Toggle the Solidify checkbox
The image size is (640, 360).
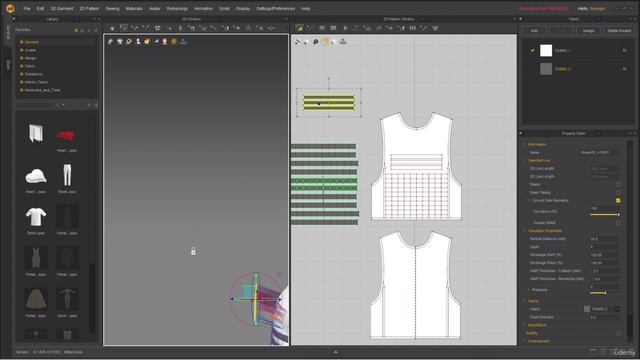618,333
